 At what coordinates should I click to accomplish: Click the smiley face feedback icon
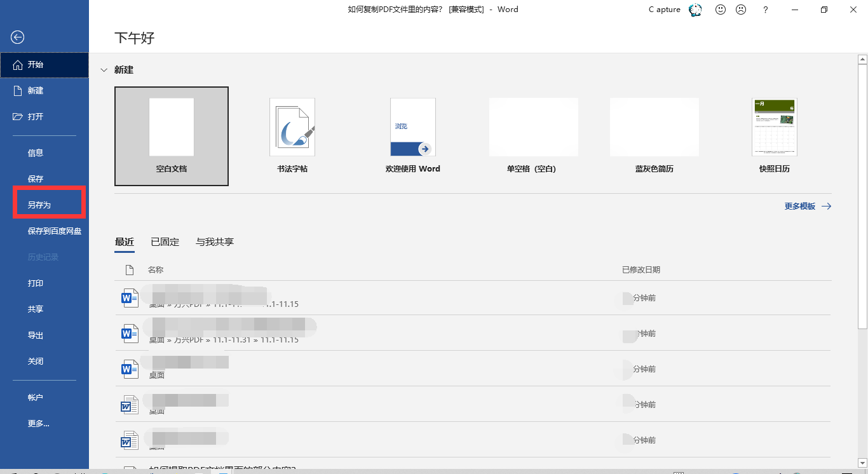[721, 10]
